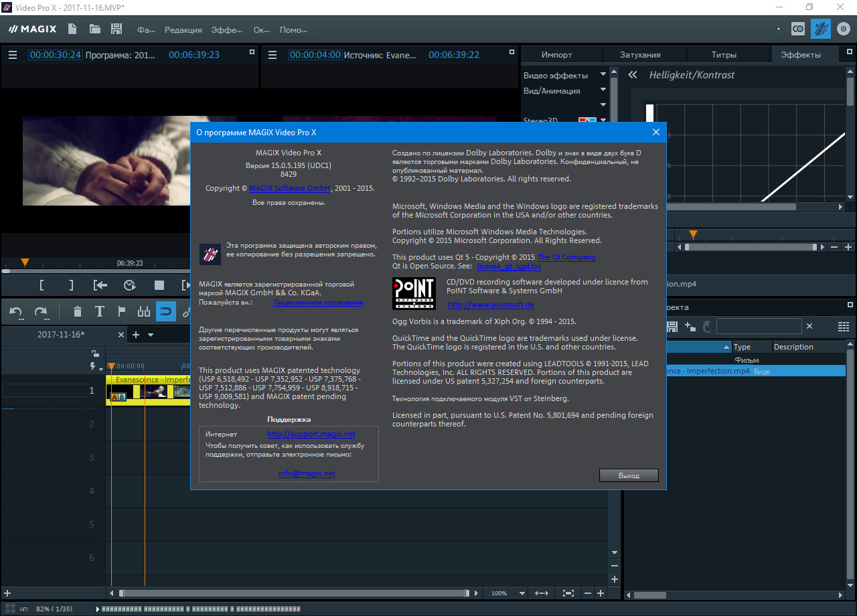The width and height of the screenshot is (857, 616).
Task: Open the license_qt_lgpl.txt link
Action: (509, 266)
